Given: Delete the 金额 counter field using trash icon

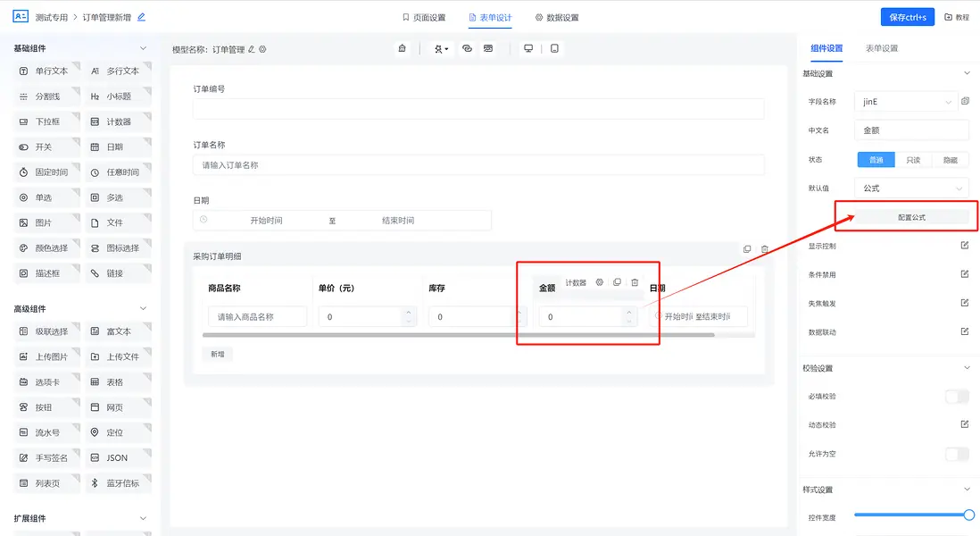Looking at the screenshot, I should click(635, 282).
